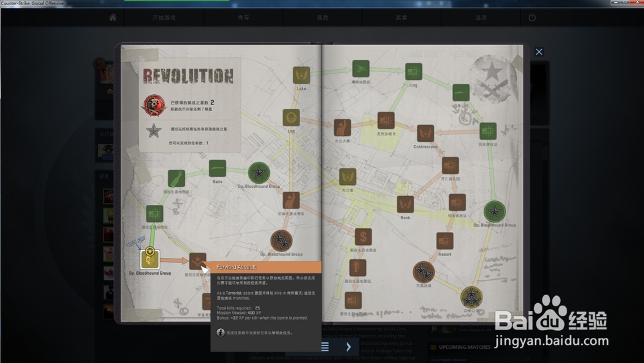This screenshot has height=363, width=644.
Task: Open the 库存 inventory menu
Action: (x=243, y=17)
